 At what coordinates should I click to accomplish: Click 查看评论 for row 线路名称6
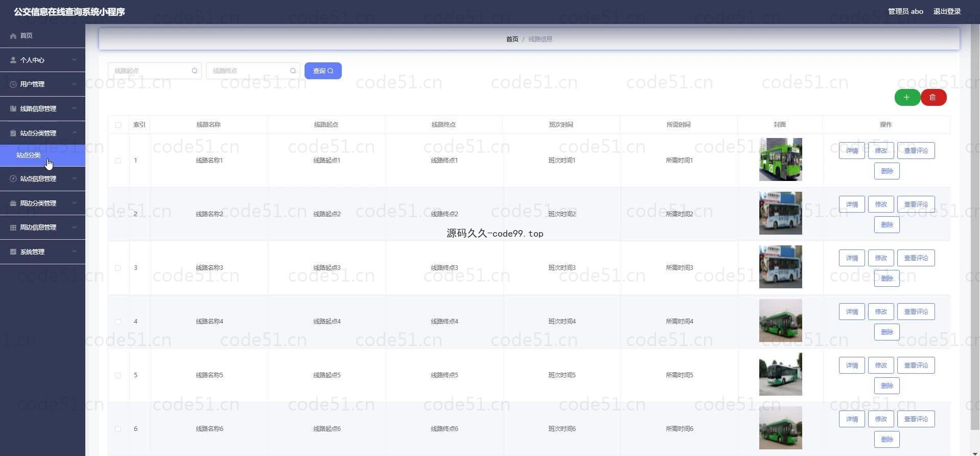[x=916, y=419]
